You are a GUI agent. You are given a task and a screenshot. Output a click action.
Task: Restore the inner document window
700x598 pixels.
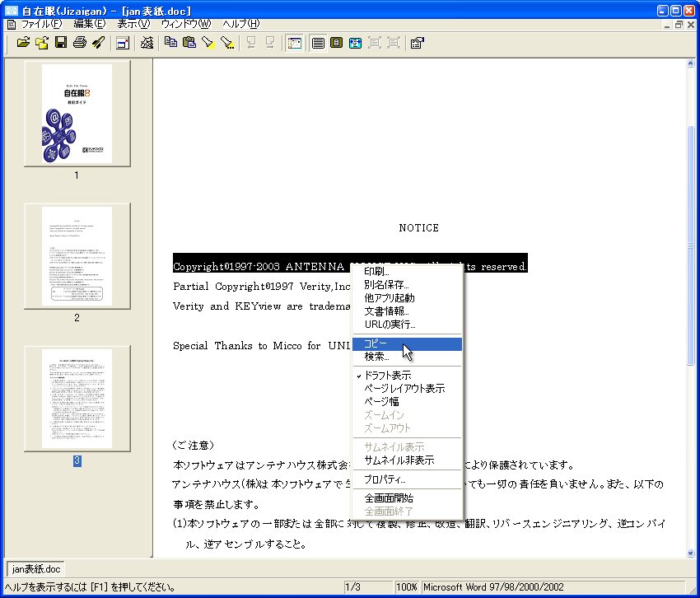679,25
